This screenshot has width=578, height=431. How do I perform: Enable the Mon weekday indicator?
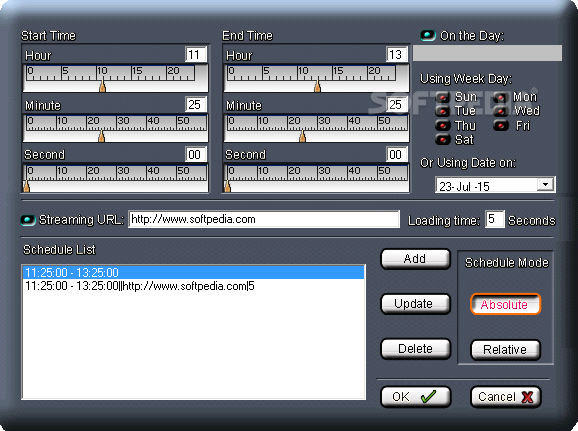[501, 97]
